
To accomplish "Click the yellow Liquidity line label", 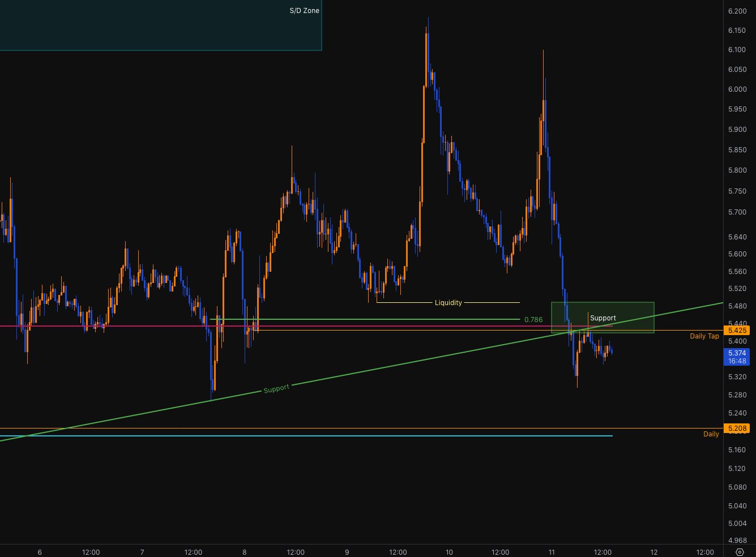I will tap(448, 303).
